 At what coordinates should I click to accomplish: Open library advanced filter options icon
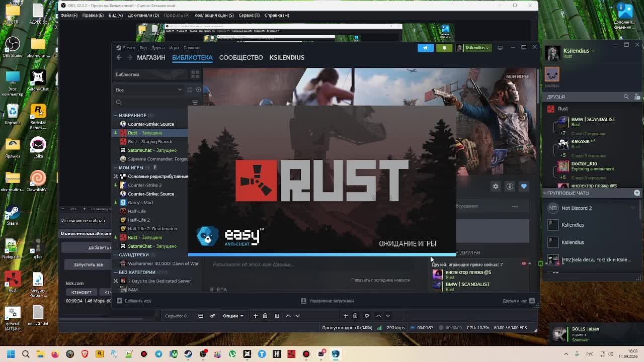195,102
